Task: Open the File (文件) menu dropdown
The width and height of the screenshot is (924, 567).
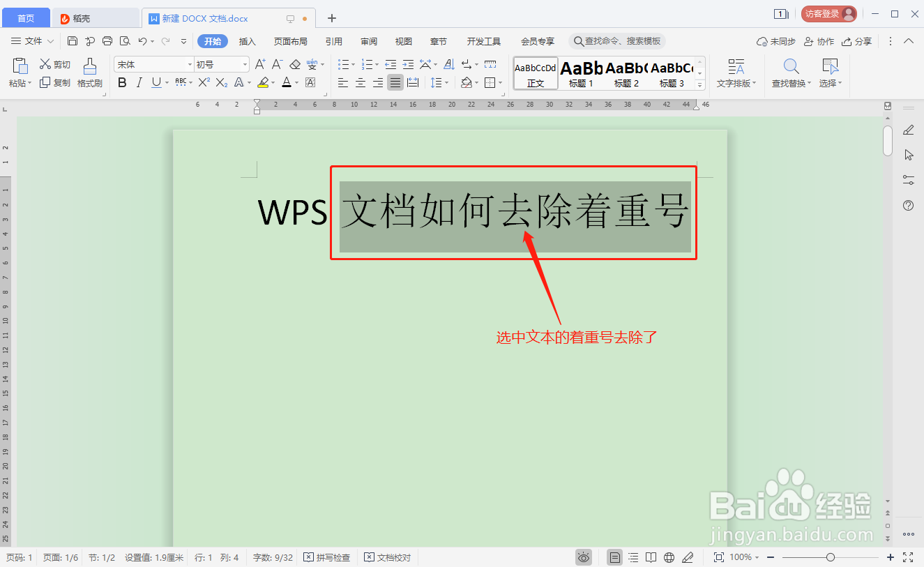Action: tap(33, 41)
